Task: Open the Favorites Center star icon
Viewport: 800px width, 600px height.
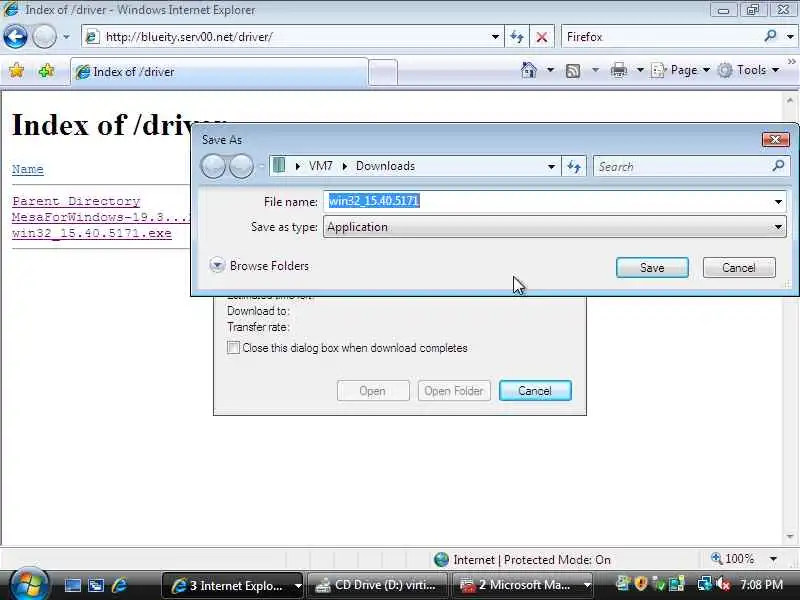Action: click(17, 70)
